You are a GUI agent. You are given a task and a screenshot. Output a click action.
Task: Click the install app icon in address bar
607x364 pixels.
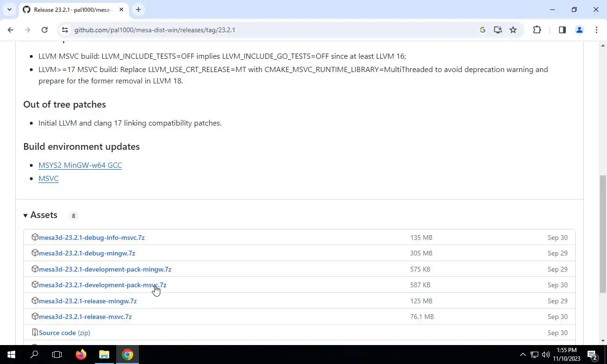pyautogui.click(x=498, y=30)
